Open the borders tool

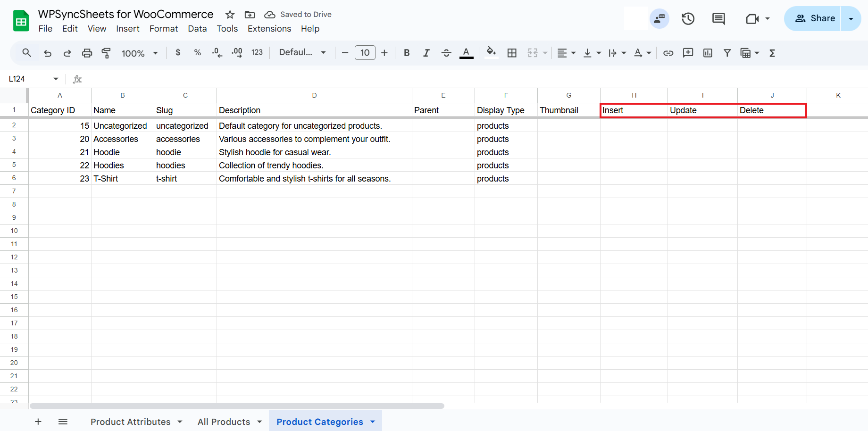click(512, 53)
